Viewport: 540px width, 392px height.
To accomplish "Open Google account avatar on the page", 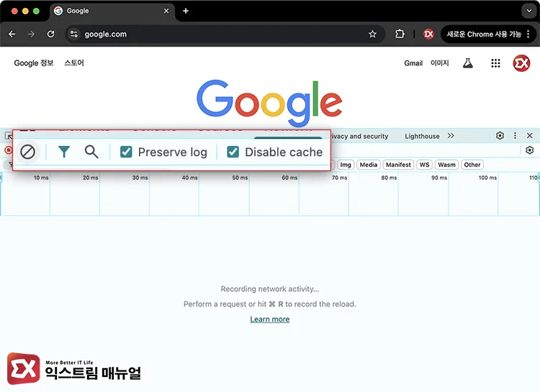I will [x=521, y=63].
